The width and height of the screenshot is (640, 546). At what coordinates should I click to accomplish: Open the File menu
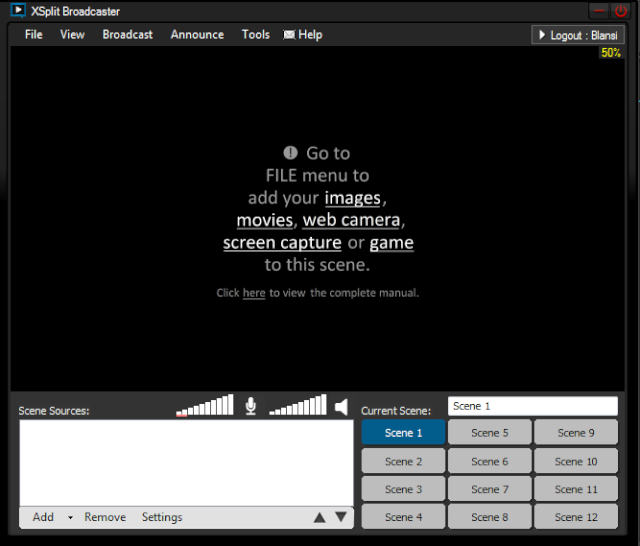coord(33,35)
